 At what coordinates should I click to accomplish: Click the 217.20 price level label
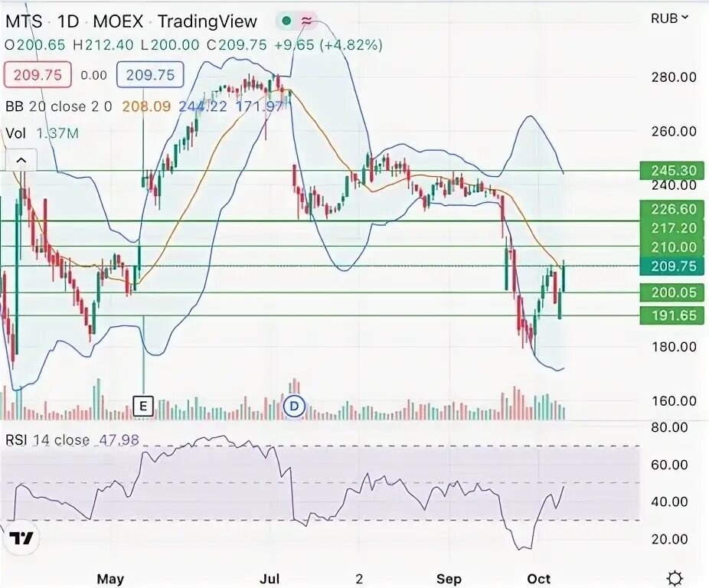click(x=672, y=228)
